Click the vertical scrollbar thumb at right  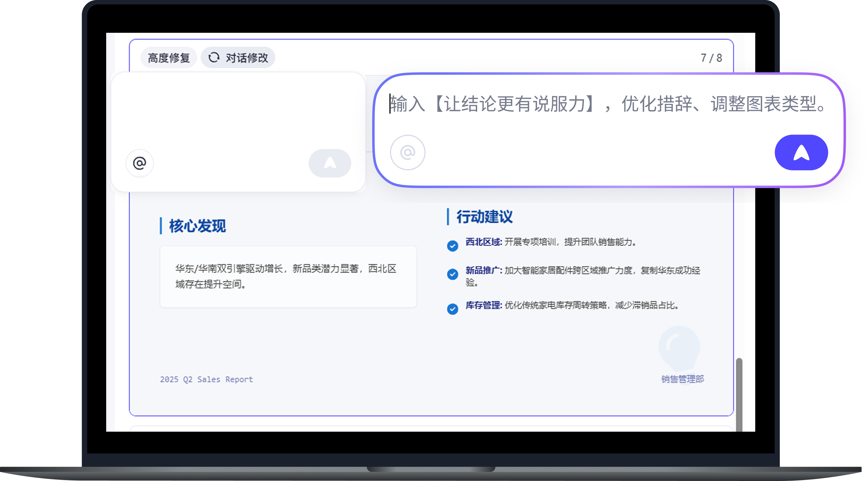point(739,395)
